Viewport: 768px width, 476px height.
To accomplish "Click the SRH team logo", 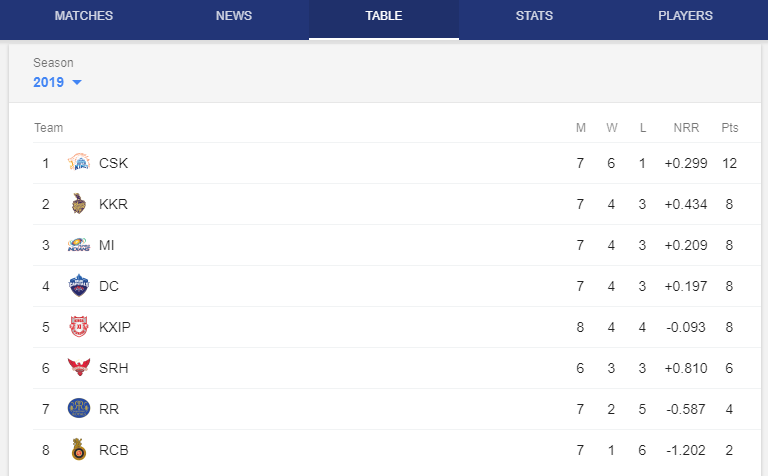I will tap(79, 367).
